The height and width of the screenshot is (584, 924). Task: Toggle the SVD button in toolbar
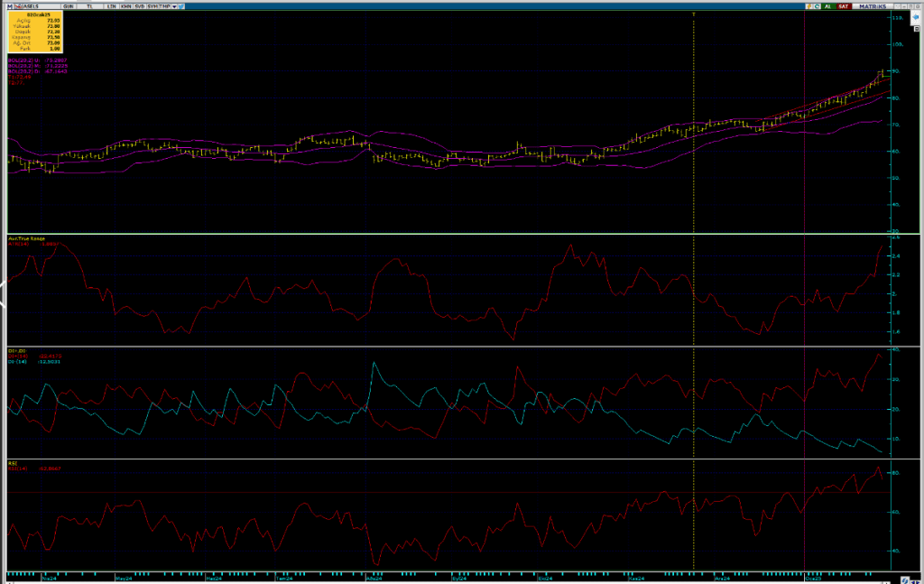point(140,6)
